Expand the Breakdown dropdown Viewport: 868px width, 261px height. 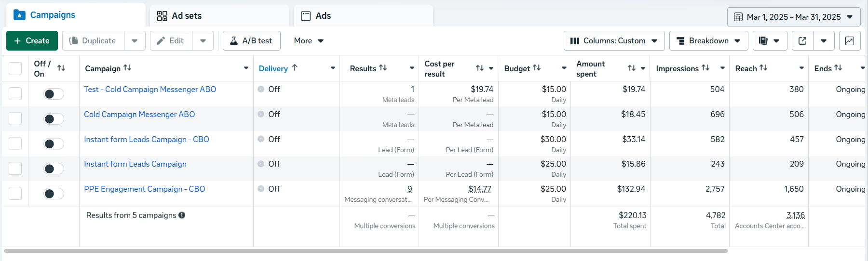708,41
